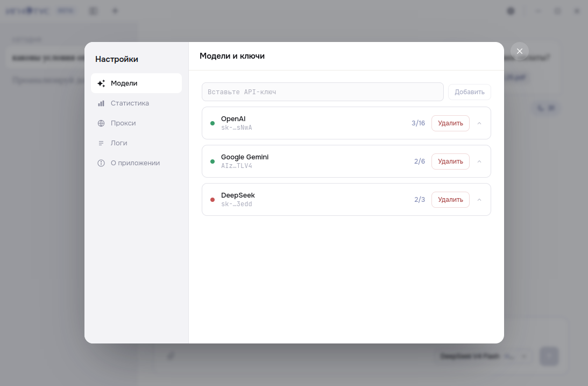Click the OpenAI provider name
Image resolution: width=588 pixels, height=386 pixels.
coord(233,119)
